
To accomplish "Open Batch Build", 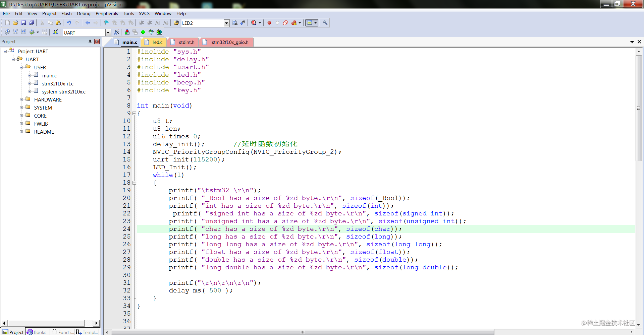I will pyautogui.click(x=32, y=32).
